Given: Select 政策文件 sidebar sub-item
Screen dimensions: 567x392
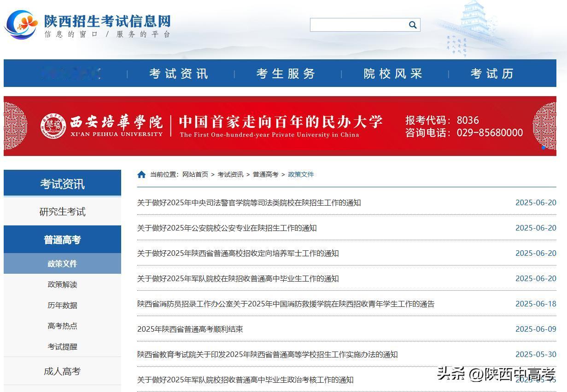Looking at the screenshot, I should click(62, 264).
